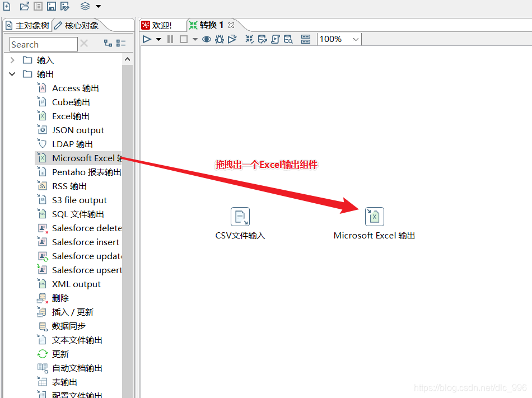The image size is (532, 398).
Task: Click the new file icon
Action: click(7, 6)
